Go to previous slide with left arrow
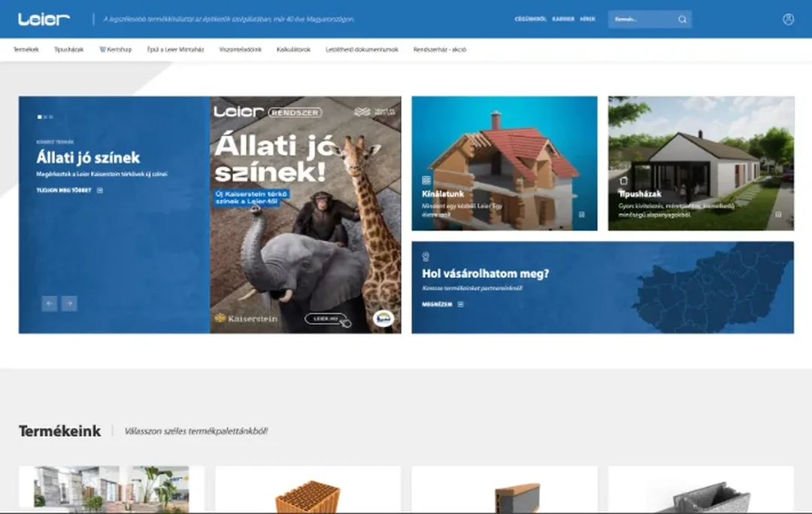812x514 pixels. (50, 303)
